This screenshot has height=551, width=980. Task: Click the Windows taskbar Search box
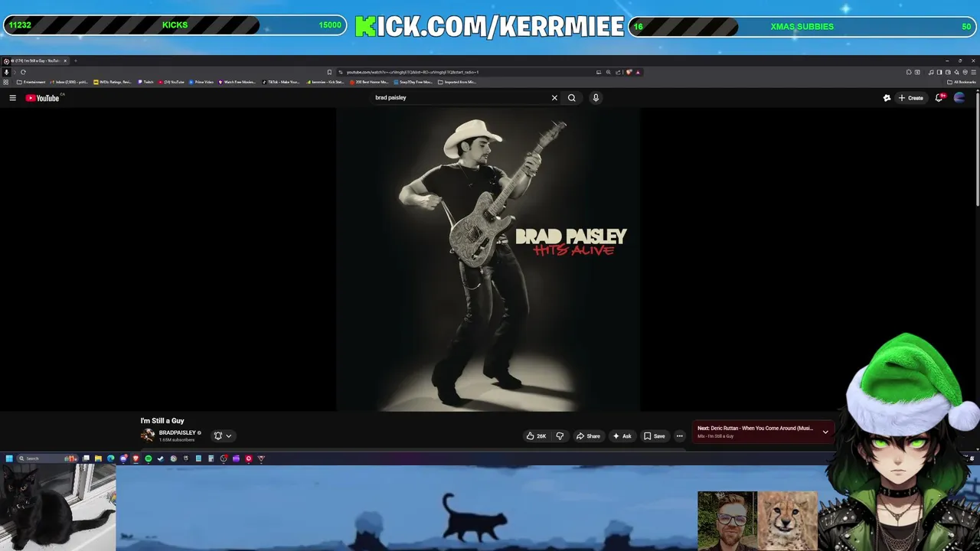[47, 458]
